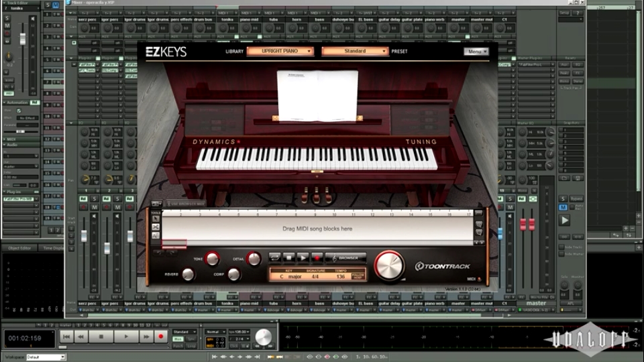Toggle the Follow Host tempo button

click(359, 276)
